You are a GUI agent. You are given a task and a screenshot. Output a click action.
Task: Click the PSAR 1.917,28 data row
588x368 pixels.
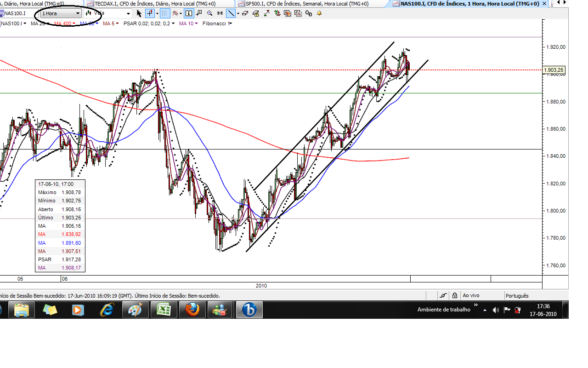pyautogui.click(x=60, y=259)
